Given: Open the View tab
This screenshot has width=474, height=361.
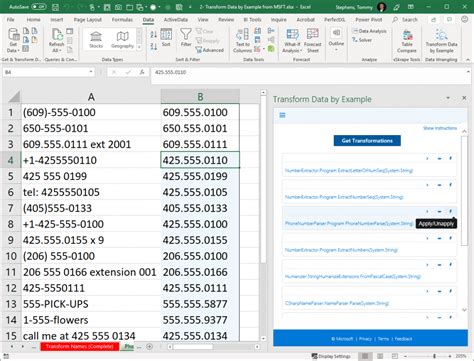Looking at the screenshot, I should pos(203,20).
